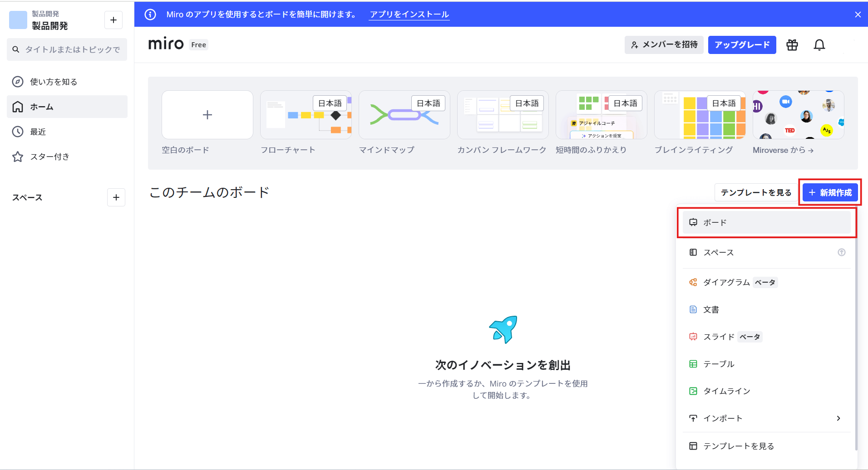This screenshot has height=470, width=868.
Task: Open 最近 recent boards
Action: click(67, 132)
